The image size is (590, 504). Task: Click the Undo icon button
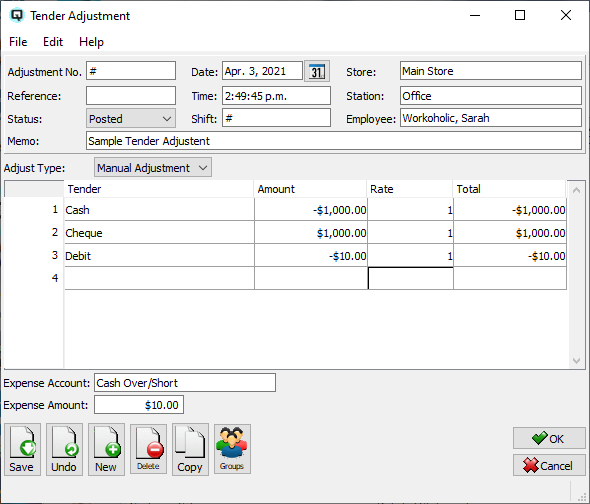point(64,449)
